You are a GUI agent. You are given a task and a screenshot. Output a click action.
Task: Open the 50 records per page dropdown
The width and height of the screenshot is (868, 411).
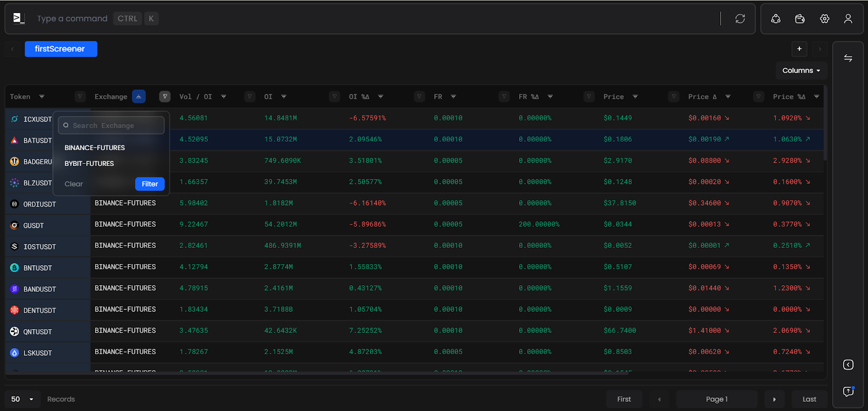[x=22, y=399]
